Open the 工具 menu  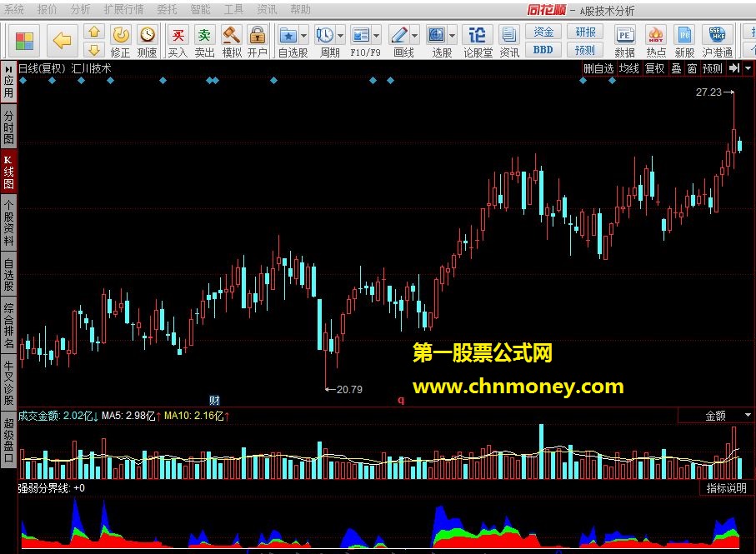coord(234,9)
